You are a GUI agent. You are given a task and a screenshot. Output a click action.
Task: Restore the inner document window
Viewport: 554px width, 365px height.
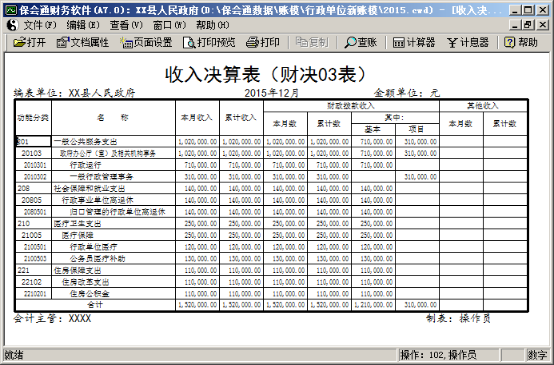[528, 25]
